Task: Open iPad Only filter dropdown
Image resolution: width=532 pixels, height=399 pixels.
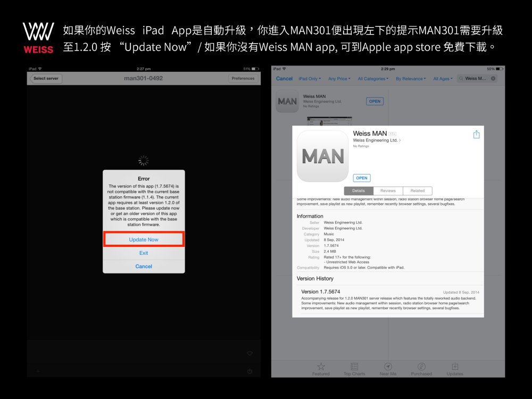Action: 310,79
